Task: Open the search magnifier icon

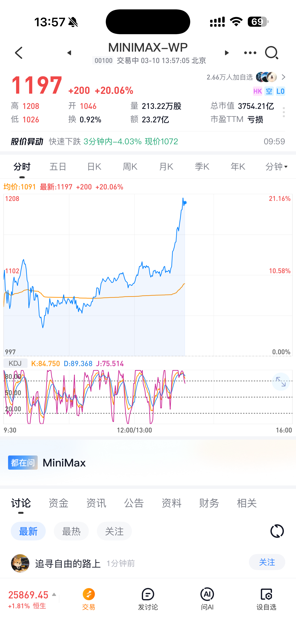Action: click(271, 53)
